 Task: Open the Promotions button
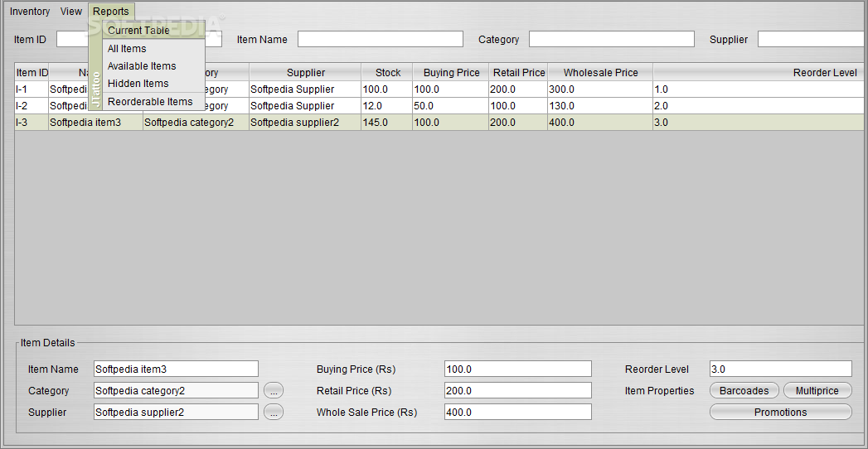(x=781, y=412)
